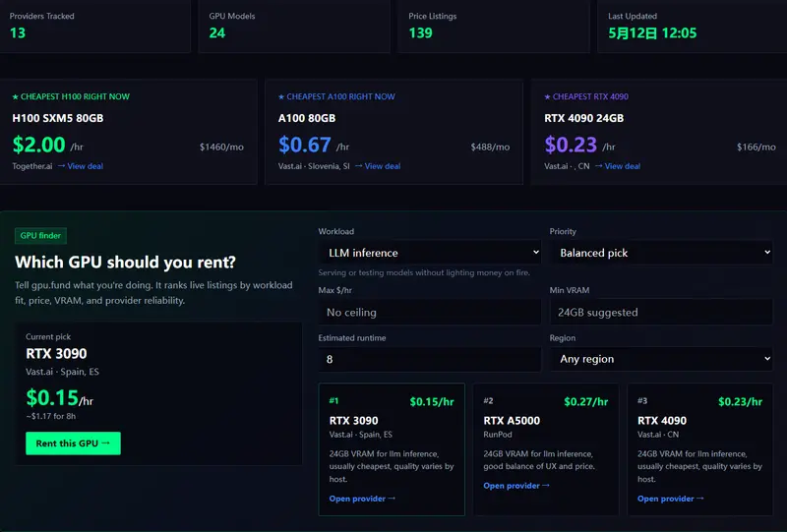Click the $166/mo monthly estimate
Viewport: 787px width, 532px height.
[x=757, y=148]
